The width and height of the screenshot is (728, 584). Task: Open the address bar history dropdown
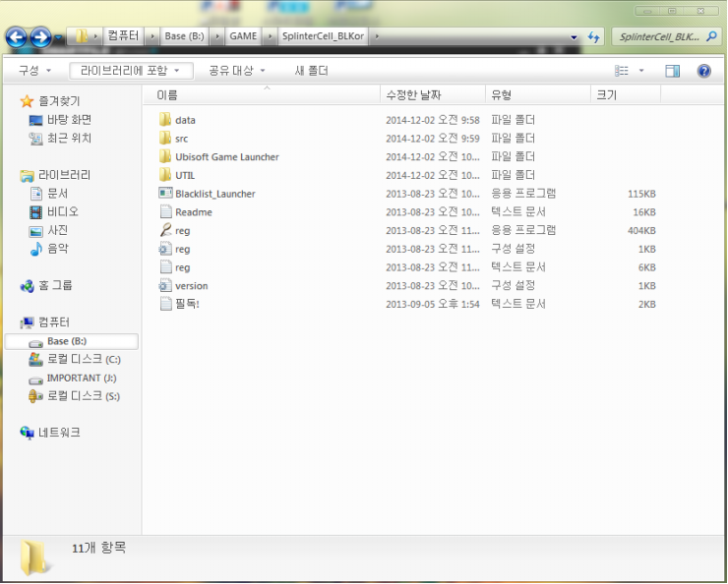tap(574, 37)
